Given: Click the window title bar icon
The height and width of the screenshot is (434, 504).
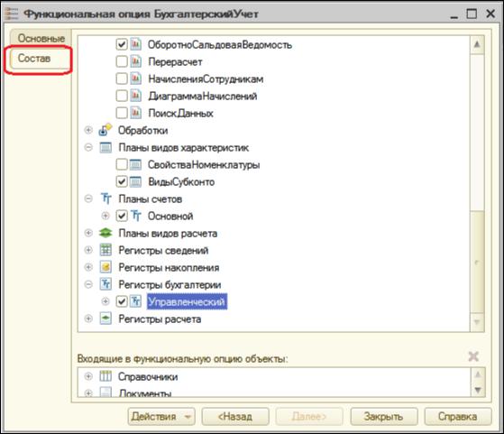Looking at the screenshot, I should coord(12,14).
